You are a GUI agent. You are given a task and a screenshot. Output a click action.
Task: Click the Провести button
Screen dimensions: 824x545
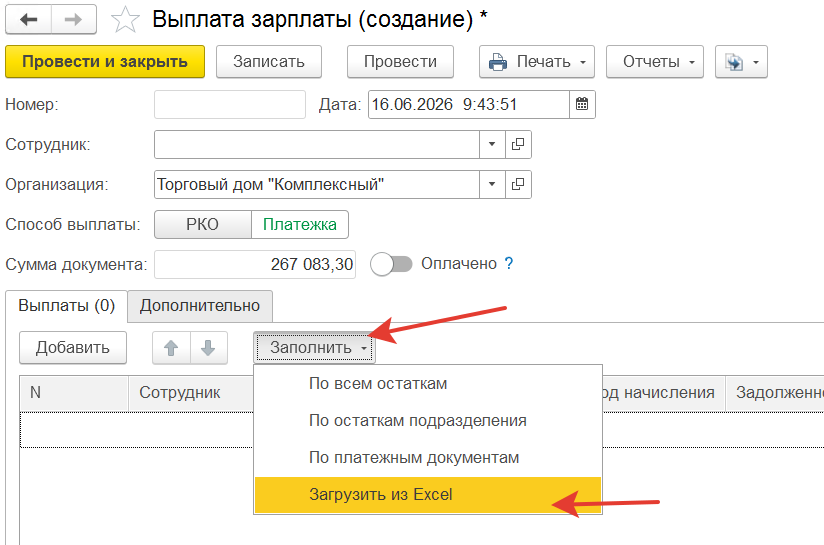400,62
